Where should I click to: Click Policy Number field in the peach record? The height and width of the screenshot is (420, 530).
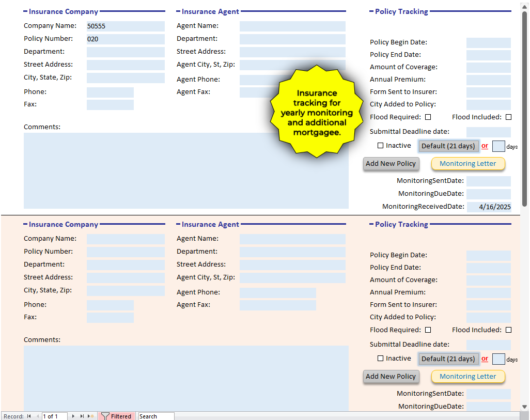tap(126, 252)
